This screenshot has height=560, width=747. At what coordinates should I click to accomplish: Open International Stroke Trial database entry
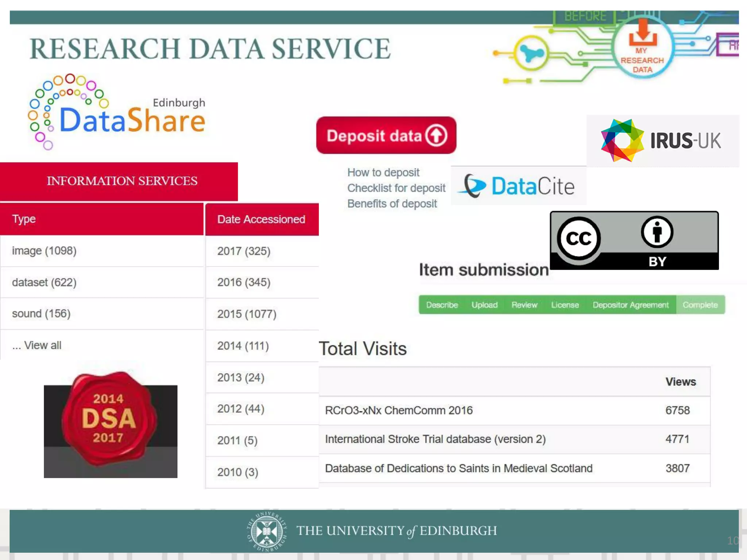tap(435, 439)
